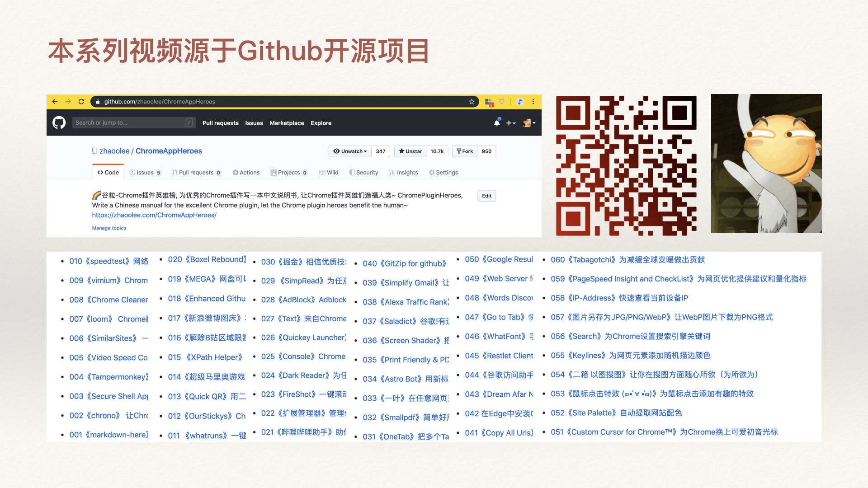Bookmark the page using the star icon
The width and height of the screenshot is (868, 488).
tap(472, 102)
